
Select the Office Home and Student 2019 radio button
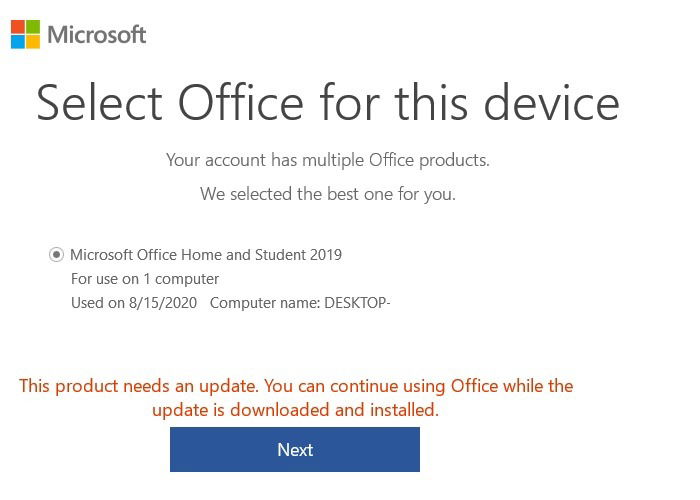coord(56,255)
